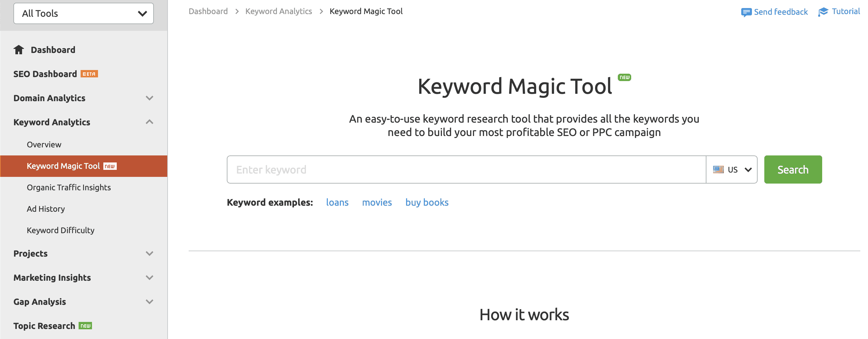Image resolution: width=868 pixels, height=339 pixels.
Task: Click the NEW badge beside Keyword Magic Tool title
Action: coord(625,77)
